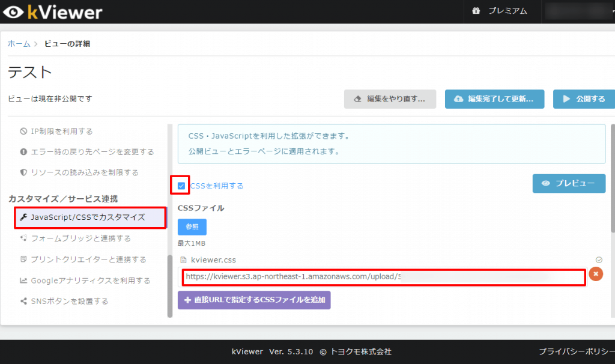The width and height of the screenshot is (615, 364).
Task: Click the Googleアナリティクス chart icon
Action: (x=23, y=281)
